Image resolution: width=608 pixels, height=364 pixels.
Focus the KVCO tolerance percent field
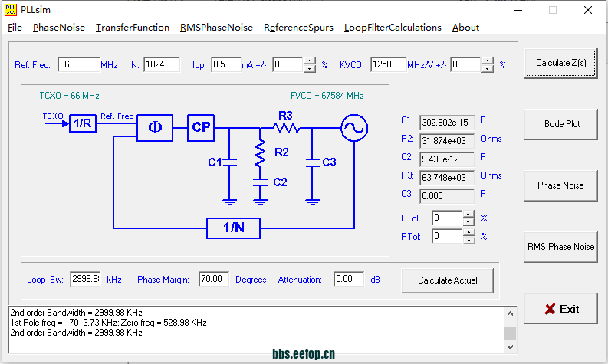[465, 64]
